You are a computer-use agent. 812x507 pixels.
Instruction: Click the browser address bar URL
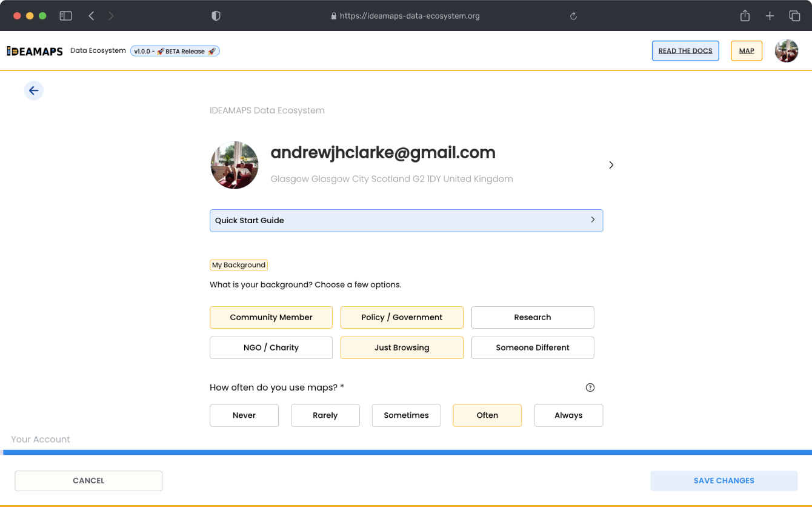pyautogui.click(x=409, y=16)
